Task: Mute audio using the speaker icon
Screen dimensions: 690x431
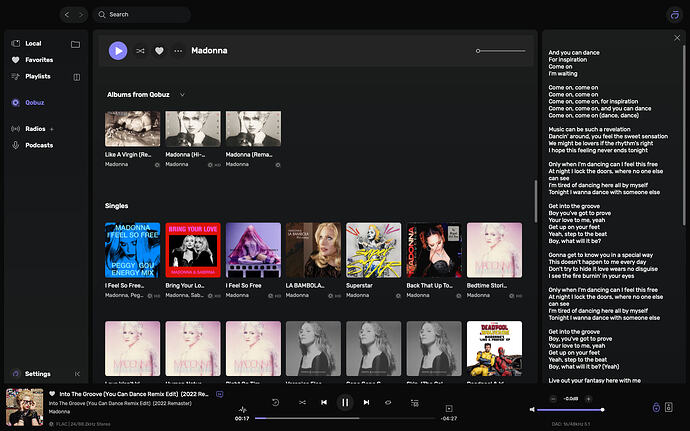Action: point(532,409)
